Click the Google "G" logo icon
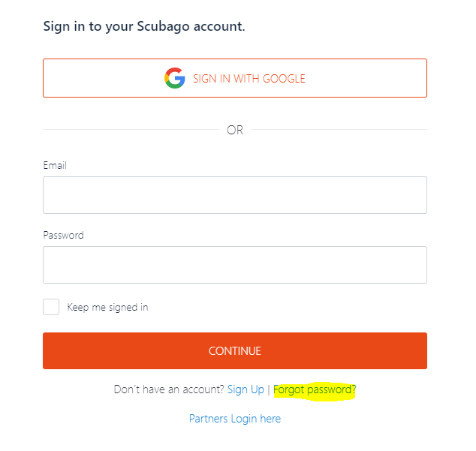The height and width of the screenshot is (451, 476). (x=174, y=78)
